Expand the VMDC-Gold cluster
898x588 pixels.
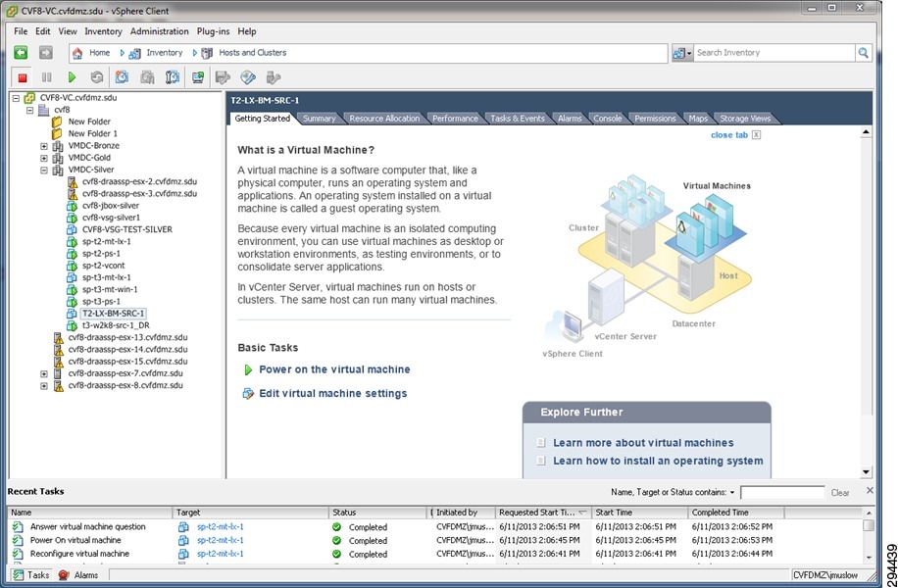pyautogui.click(x=44, y=158)
